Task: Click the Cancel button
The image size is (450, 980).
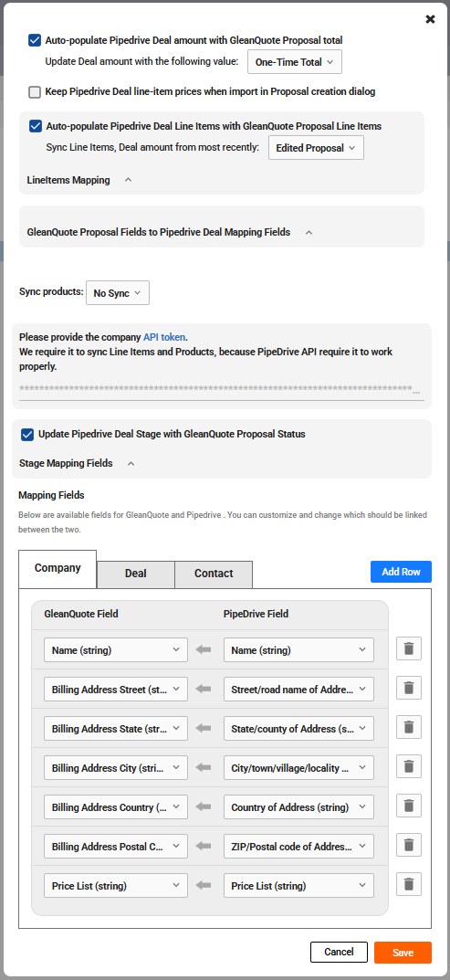Action: (340, 953)
